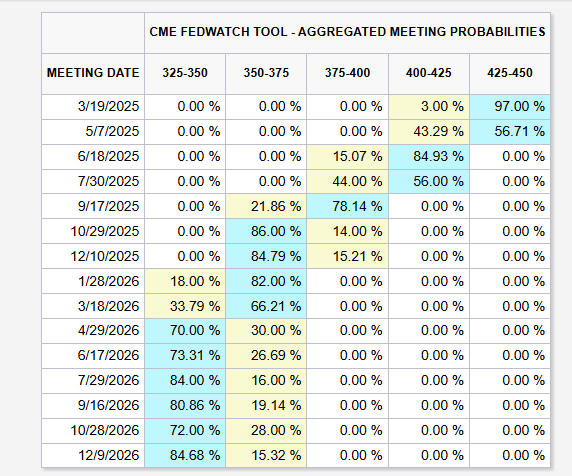Click the 84.00 % cell
Screen dimensions: 572x476
click(x=185, y=380)
